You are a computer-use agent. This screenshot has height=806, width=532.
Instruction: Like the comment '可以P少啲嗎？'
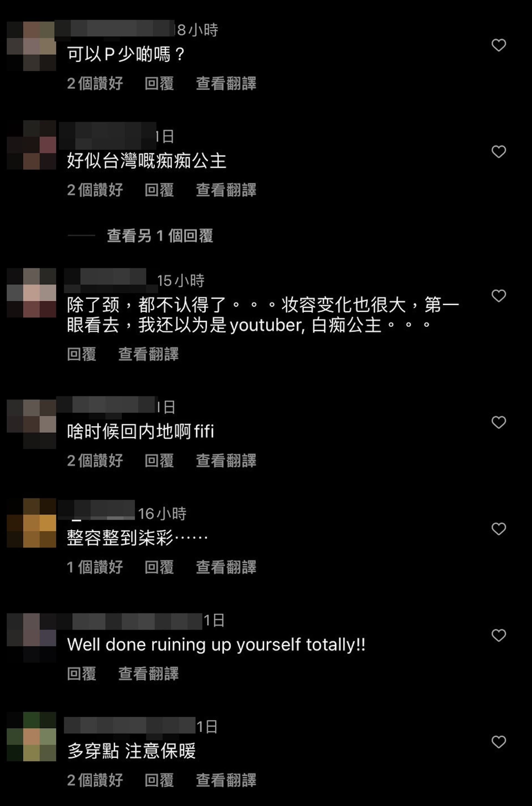click(498, 45)
